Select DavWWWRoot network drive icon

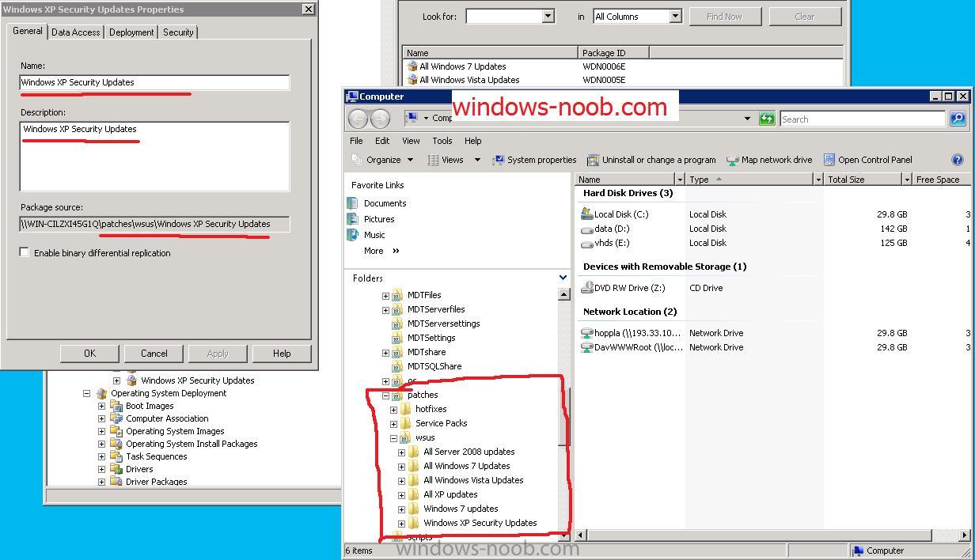click(x=586, y=347)
